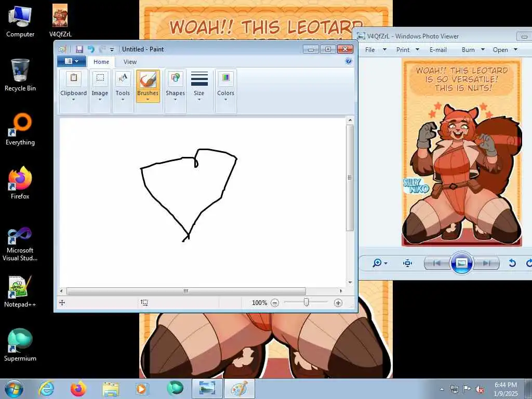This screenshot has width=532, height=399.
Task: Select the Brushes tool icon
Action: pos(148,79)
